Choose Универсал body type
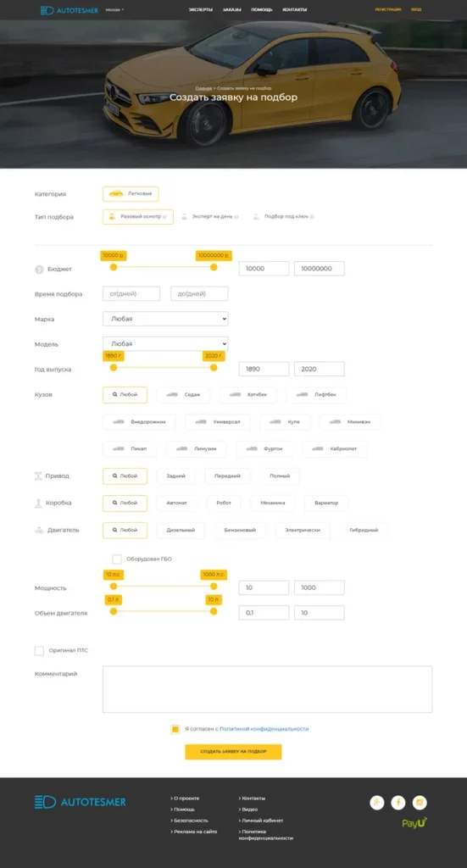 217,422
